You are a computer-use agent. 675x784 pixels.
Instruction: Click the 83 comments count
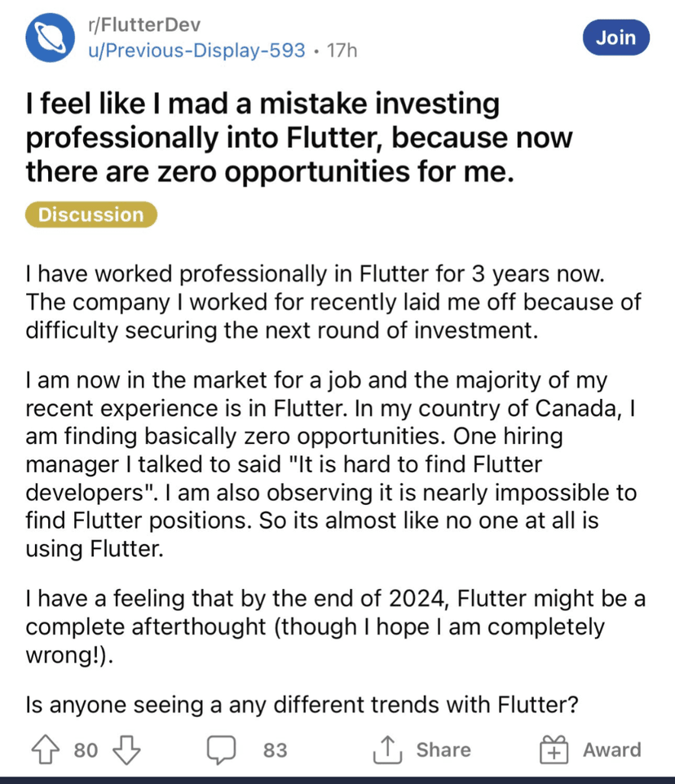(x=276, y=750)
